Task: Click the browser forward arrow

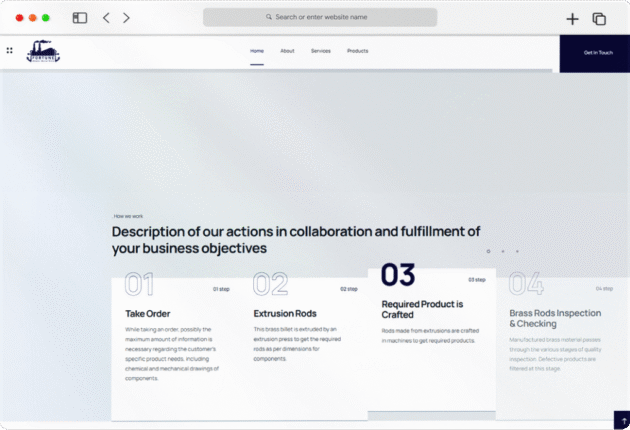Action: coord(126,18)
